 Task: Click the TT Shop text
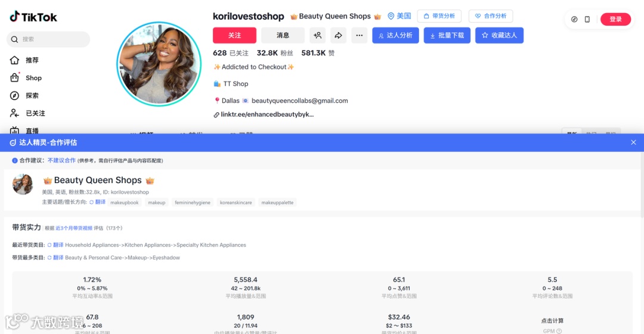tap(236, 84)
